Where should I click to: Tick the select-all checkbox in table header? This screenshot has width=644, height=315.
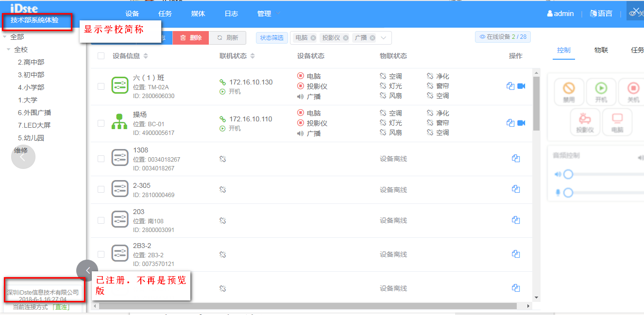click(101, 56)
